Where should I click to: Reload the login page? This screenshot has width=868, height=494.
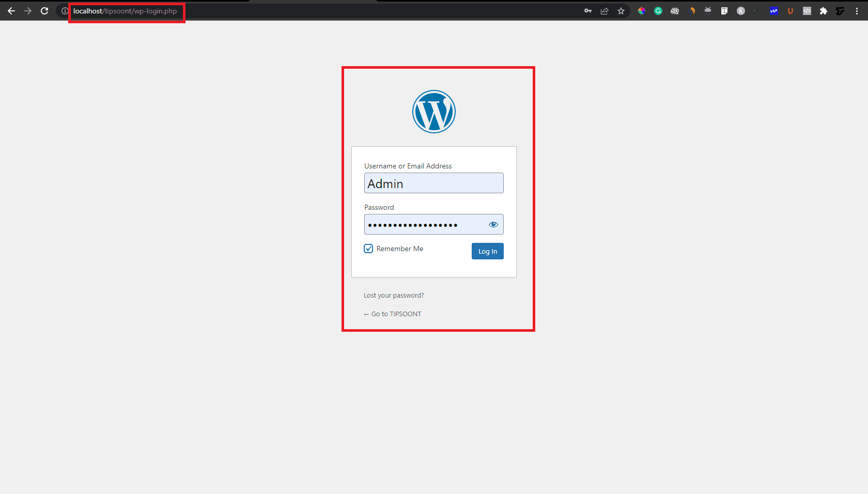(44, 11)
